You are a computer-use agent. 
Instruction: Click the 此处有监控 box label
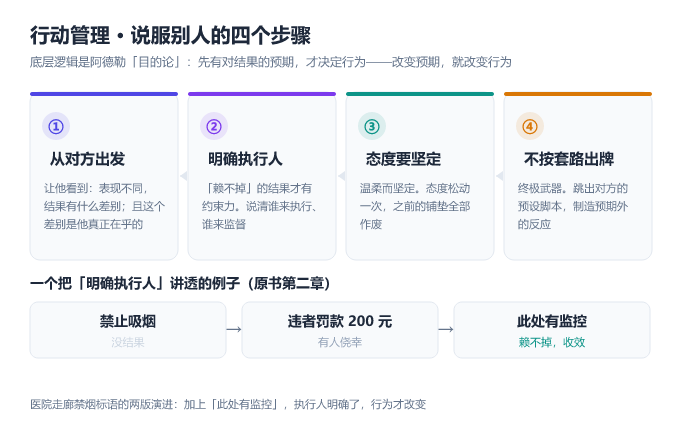[552, 321]
